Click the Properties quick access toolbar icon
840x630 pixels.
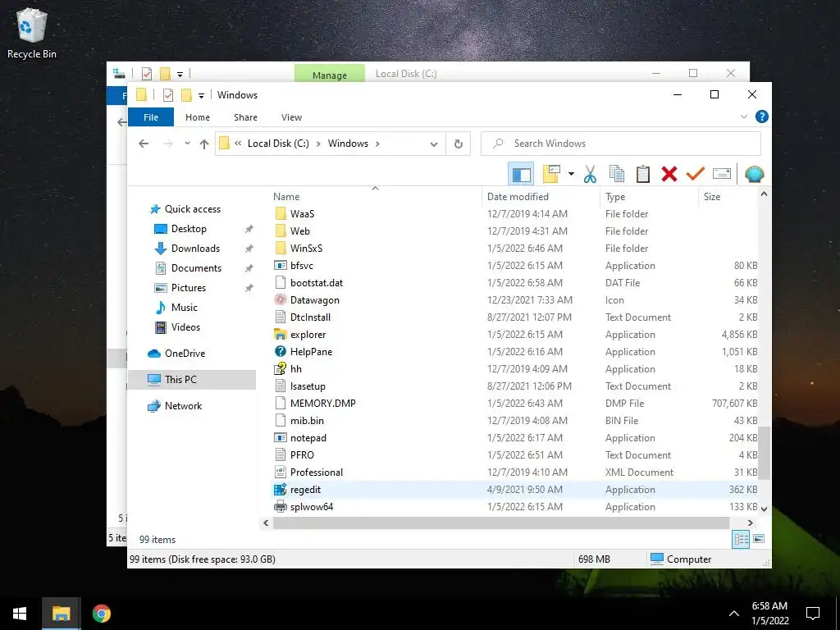tap(167, 95)
